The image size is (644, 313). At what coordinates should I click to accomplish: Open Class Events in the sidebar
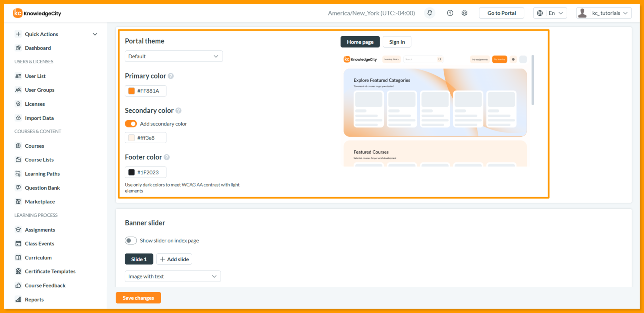[40, 244]
